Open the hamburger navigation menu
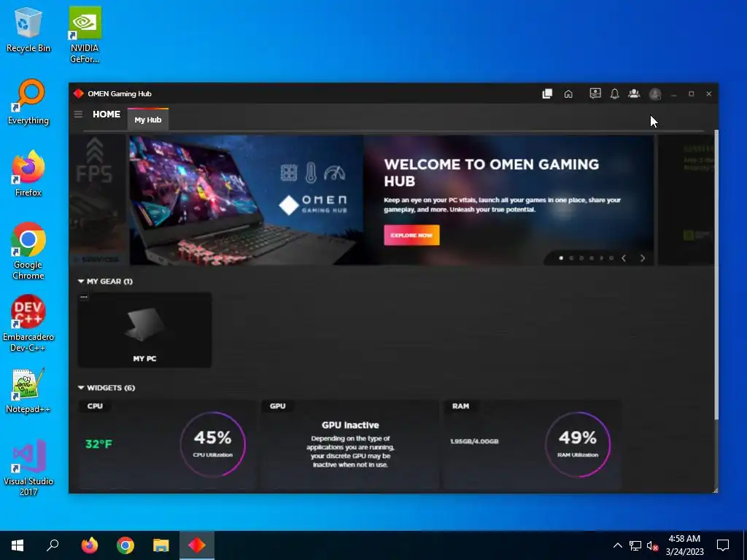Viewport: 747px width, 560px height. click(x=78, y=114)
